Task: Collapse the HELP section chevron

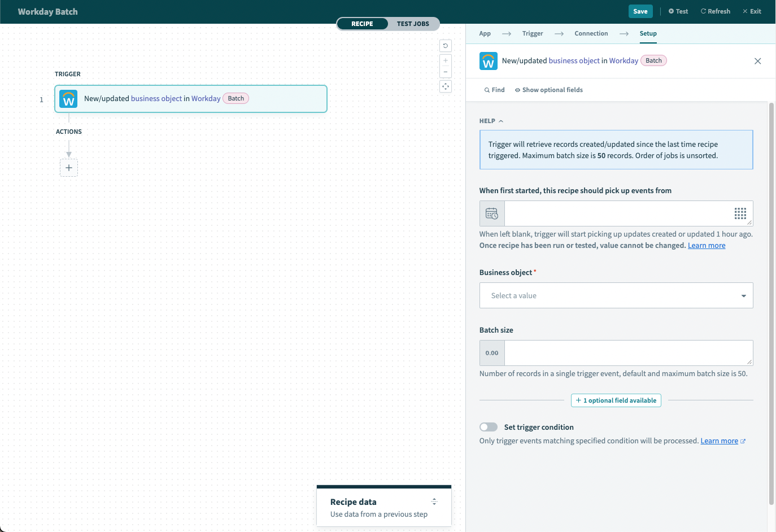Action: pos(500,120)
